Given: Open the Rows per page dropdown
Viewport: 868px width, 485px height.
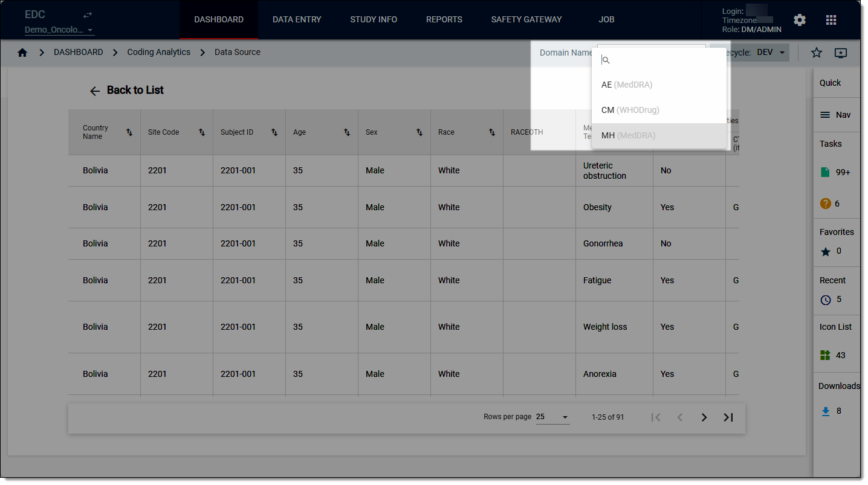Looking at the screenshot, I should [552, 417].
